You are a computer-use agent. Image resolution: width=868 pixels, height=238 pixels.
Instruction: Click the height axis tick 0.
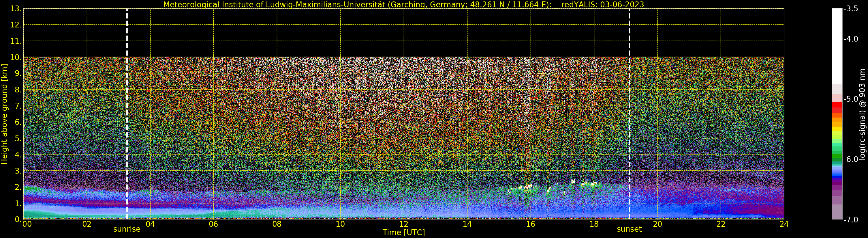pyautogui.click(x=18, y=220)
